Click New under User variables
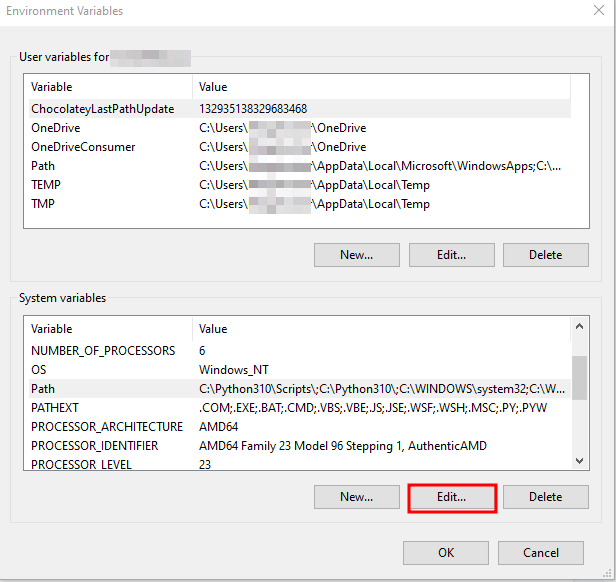This screenshot has height=582, width=616. (x=356, y=255)
